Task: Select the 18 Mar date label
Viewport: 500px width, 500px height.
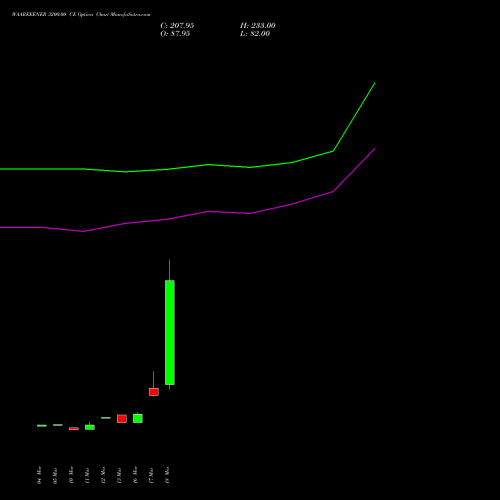Action: (x=167, y=475)
